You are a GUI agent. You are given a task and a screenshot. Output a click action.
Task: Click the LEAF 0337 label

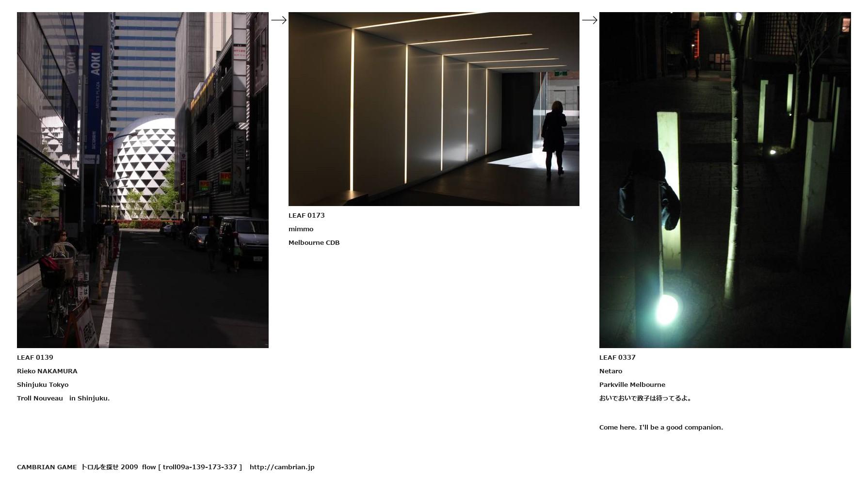tap(617, 357)
